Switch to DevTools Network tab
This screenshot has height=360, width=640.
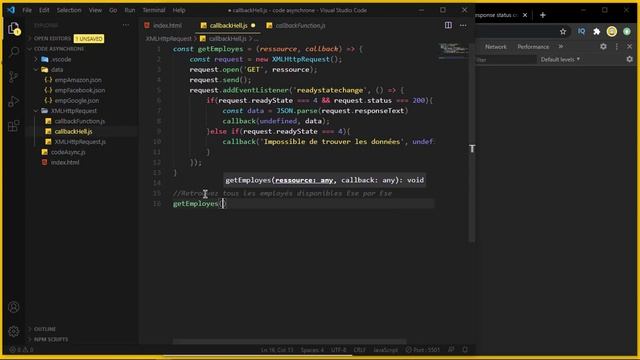click(x=496, y=47)
